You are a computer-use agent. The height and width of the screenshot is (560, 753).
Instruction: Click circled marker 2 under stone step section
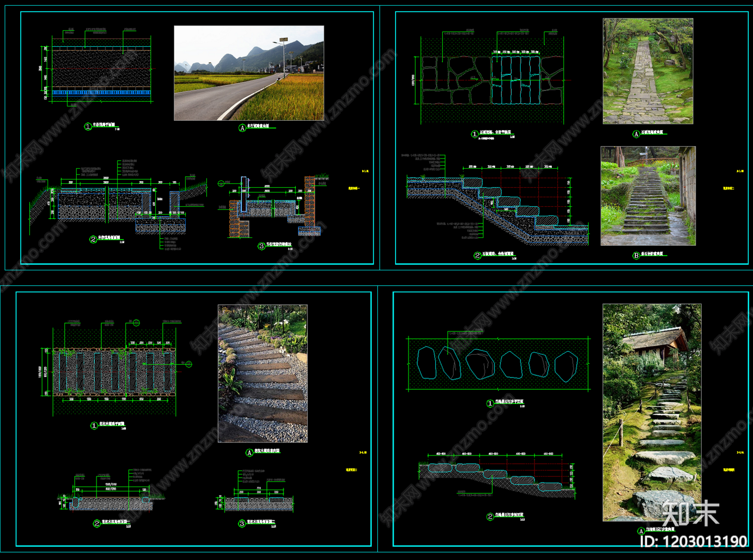tap(477, 255)
